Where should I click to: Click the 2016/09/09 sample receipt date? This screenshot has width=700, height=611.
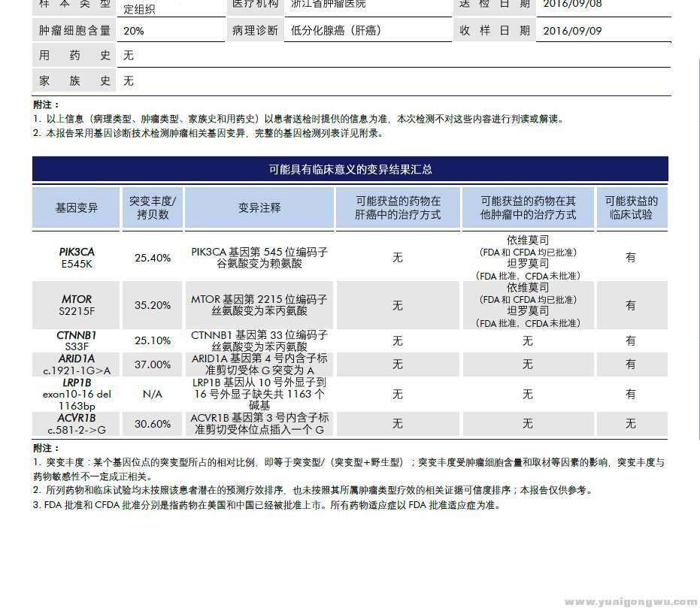pyautogui.click(x=572, y=31)
